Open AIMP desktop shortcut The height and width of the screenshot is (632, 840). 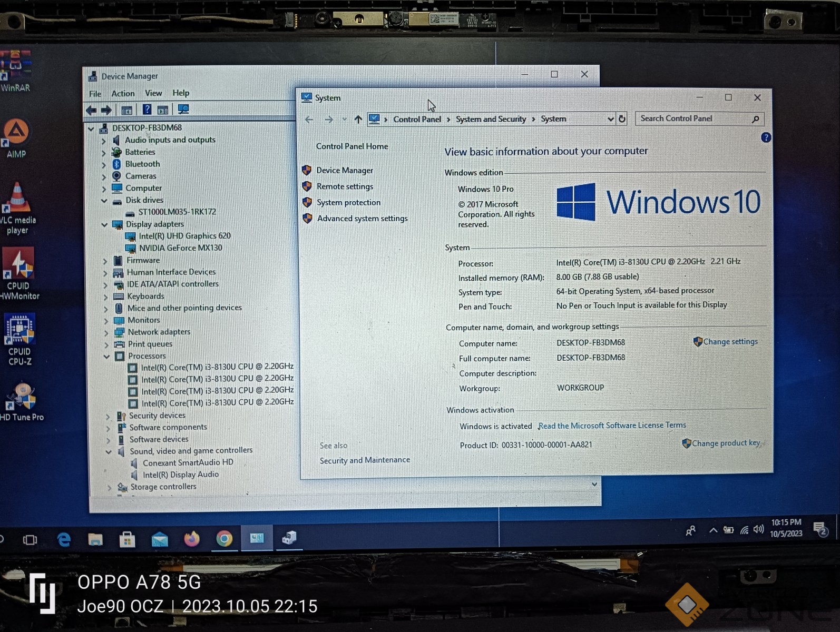point(16,138)
